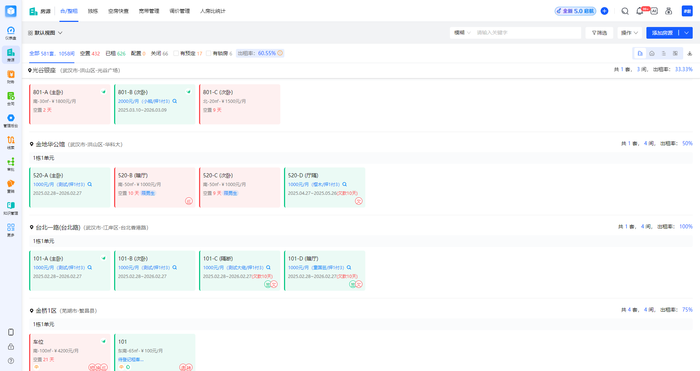Click the 33.33% occupancy rate link
Image resolution: width=700 pixels, height=371 pixels.
click(683, 69)
